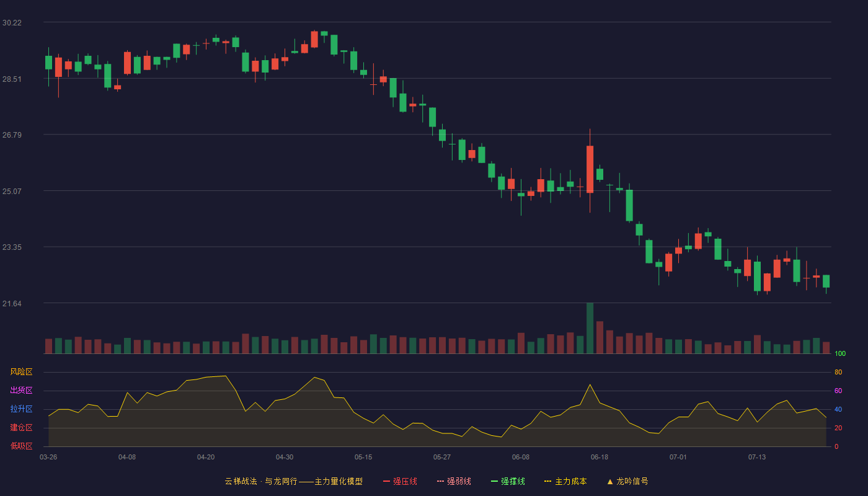Viewport: 868px width, 496px height.
Task: Click the 风险区 zone label
Action: pyautogui.click(x=21, y=372)
